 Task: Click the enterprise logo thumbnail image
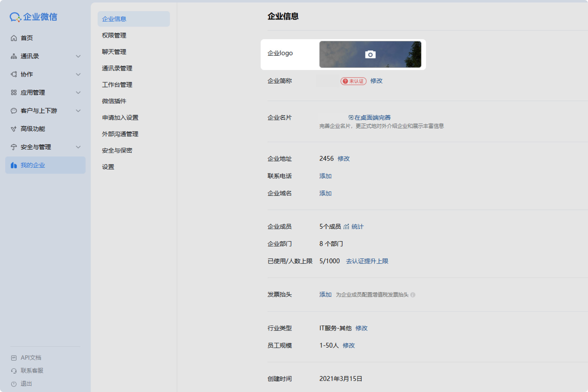click(370, 55)
